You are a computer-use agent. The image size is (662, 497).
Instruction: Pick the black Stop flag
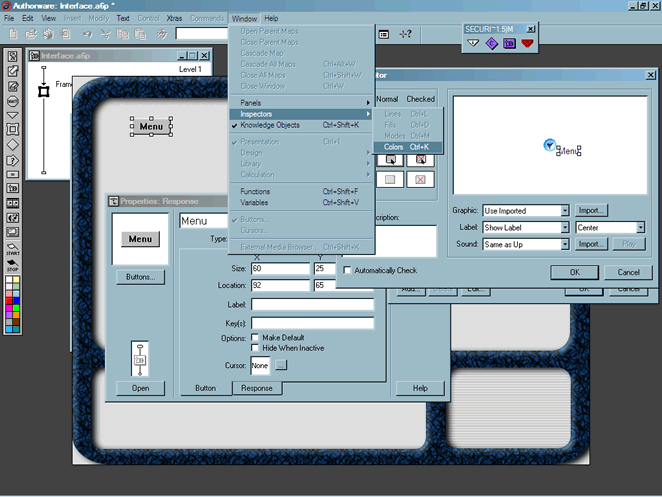(x=13, y=265)
